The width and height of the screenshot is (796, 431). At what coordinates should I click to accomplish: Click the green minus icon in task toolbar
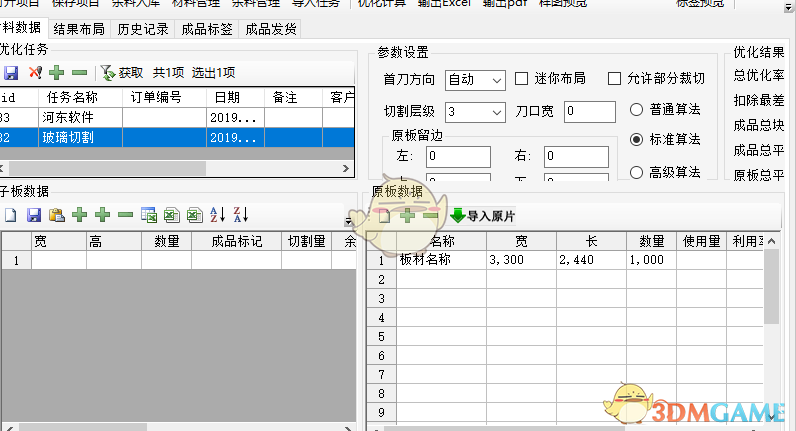pyautogui.click(x=79, y=73)
